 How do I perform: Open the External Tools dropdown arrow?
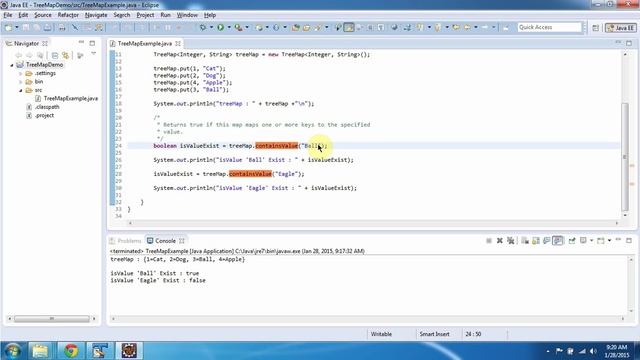(x=247, y=28)
